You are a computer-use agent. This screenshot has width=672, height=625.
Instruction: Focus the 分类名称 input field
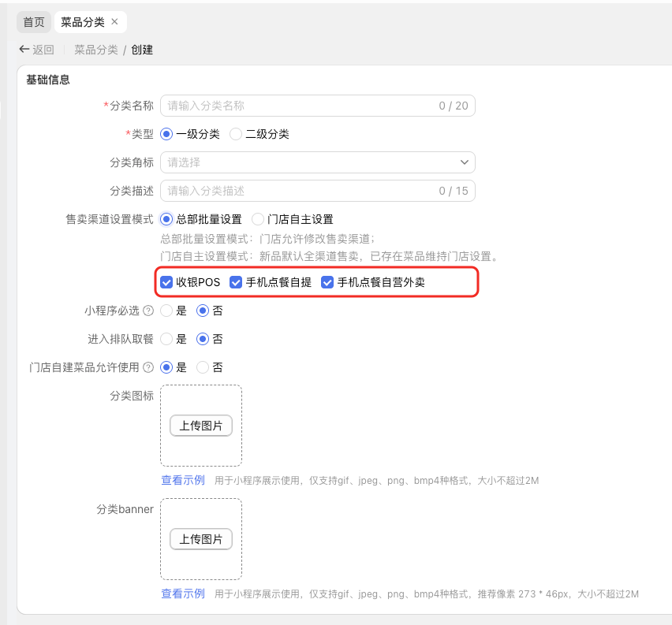point(318,106)
